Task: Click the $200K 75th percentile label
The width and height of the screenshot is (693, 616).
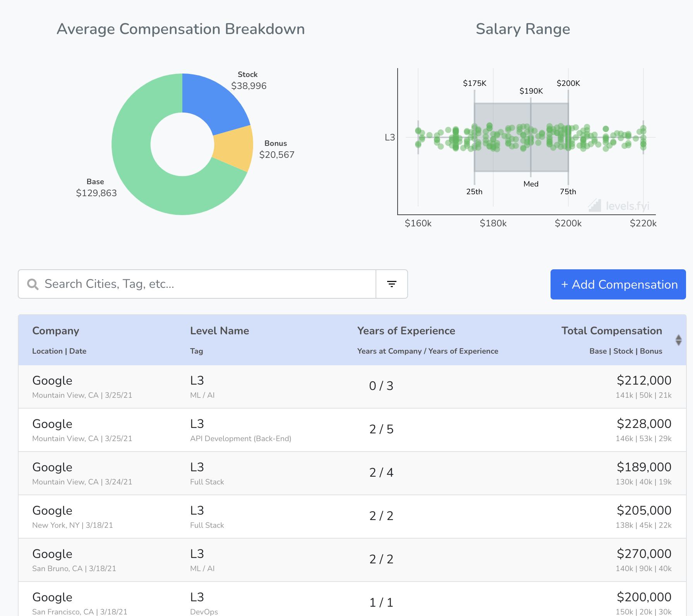Action: click(568, 83)
